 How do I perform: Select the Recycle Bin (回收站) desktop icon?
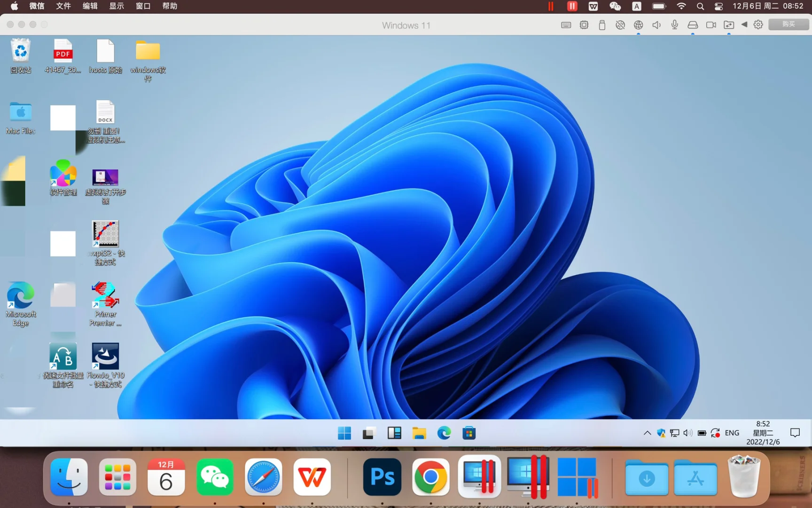point(21,56)
